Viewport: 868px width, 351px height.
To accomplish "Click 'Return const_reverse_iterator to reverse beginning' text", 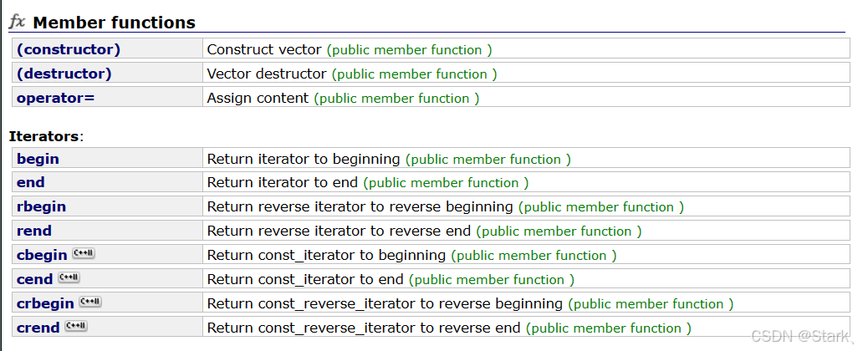I will pos(385,303).
